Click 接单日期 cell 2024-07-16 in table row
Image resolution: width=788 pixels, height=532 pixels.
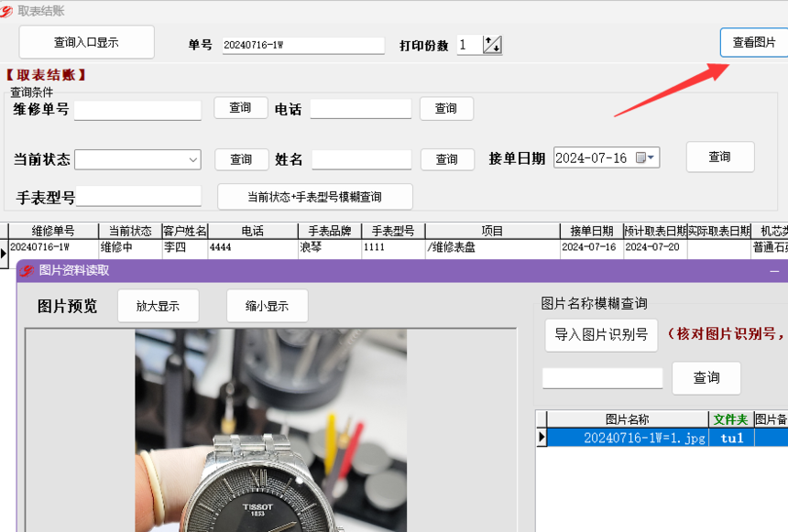click(x=592, y=247)
